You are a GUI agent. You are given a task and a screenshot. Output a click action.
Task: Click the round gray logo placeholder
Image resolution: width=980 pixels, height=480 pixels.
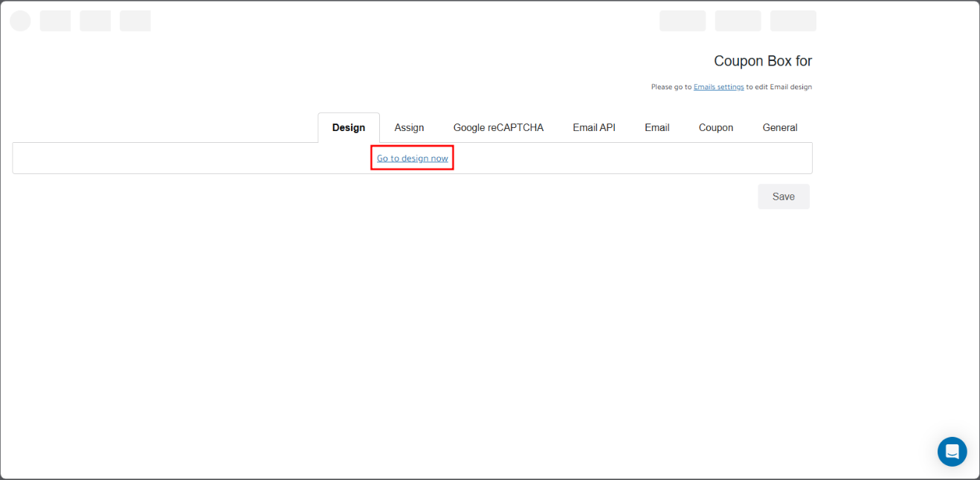(x=20, y=21)
